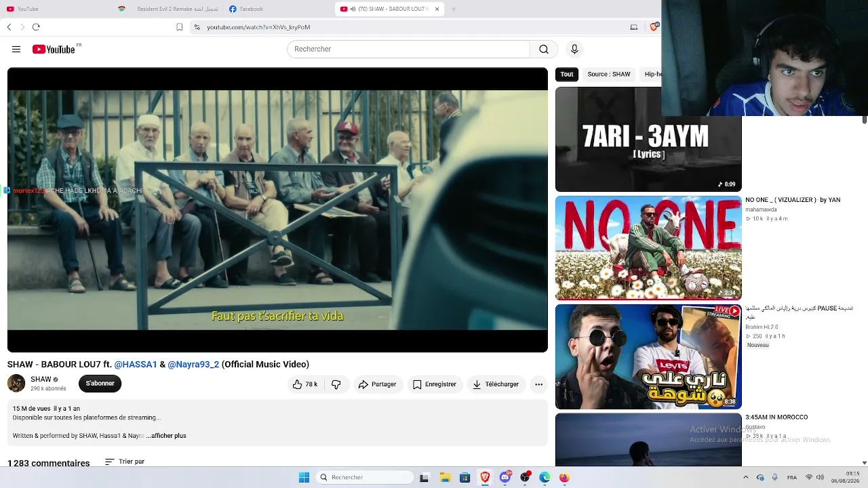
Task: Open Discord from the taskbar
Action: (x=505, y=477)
